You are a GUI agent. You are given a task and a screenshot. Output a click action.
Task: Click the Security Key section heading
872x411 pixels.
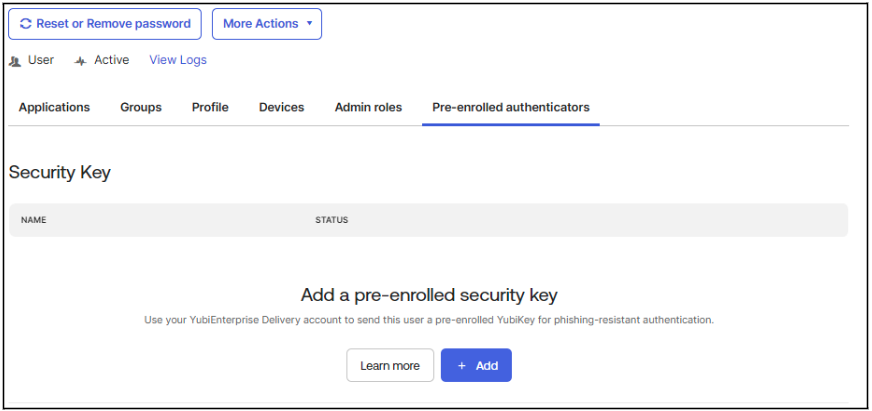coord(60,172)
